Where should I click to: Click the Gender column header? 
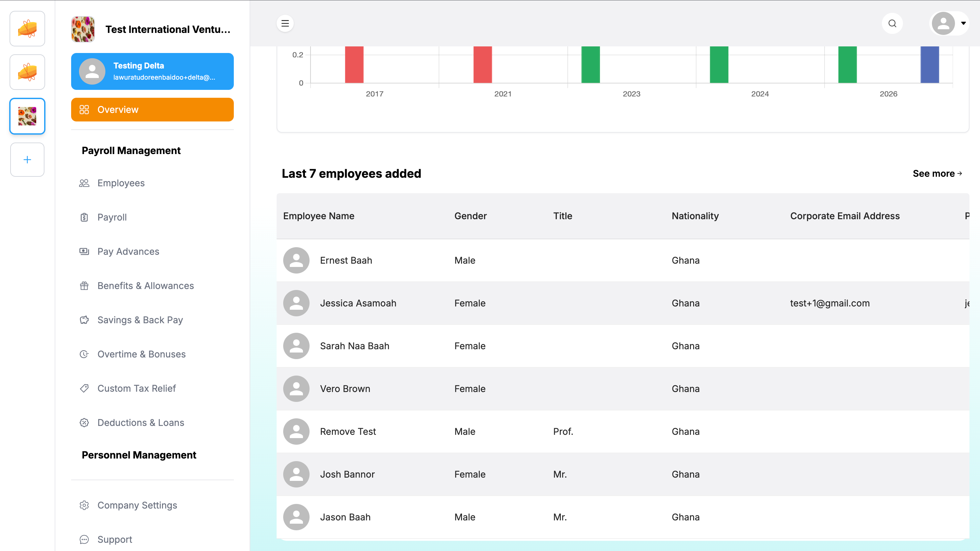471,216
